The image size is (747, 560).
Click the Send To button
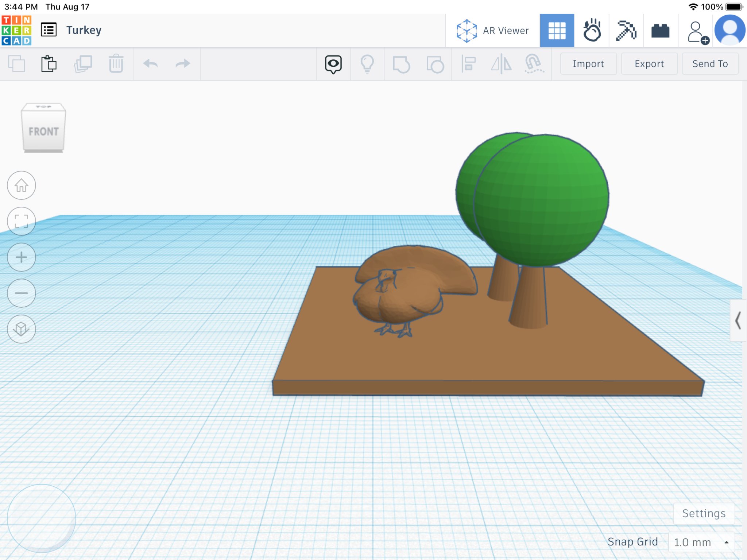(709, 64)
